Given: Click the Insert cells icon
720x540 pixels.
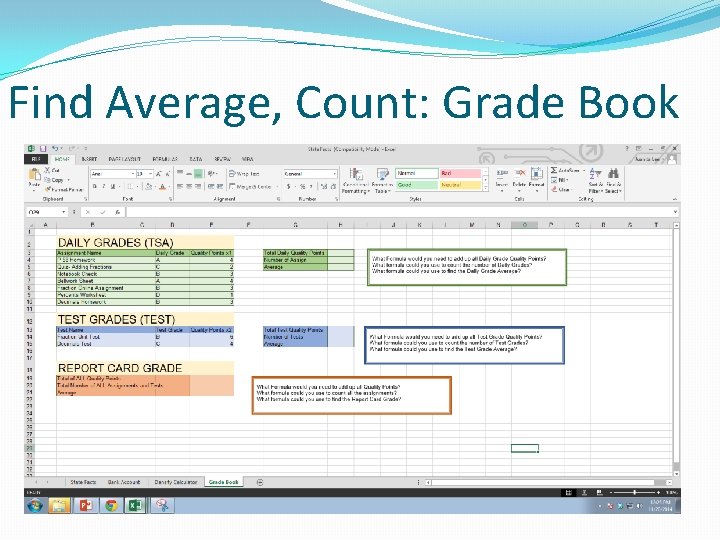Looking at the screenshot, I should 502,174.
